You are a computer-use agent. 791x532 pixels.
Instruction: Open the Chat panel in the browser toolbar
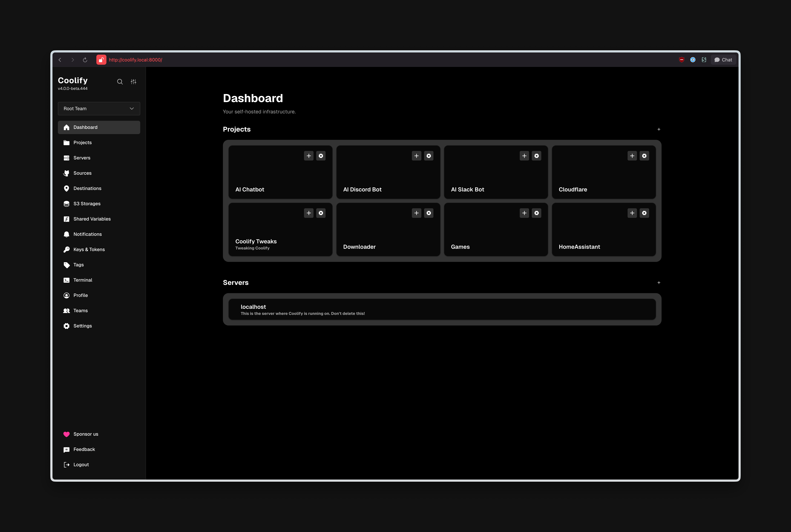coord(723,59)
